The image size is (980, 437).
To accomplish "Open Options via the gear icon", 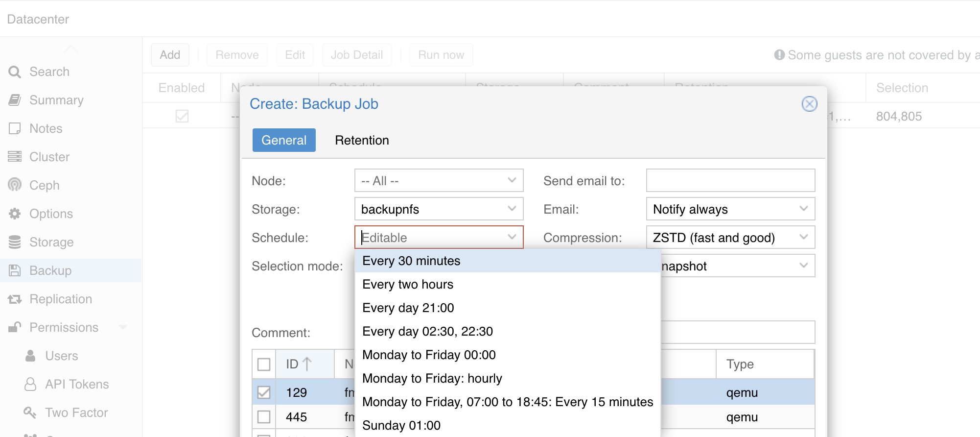I will coord(15,214).
